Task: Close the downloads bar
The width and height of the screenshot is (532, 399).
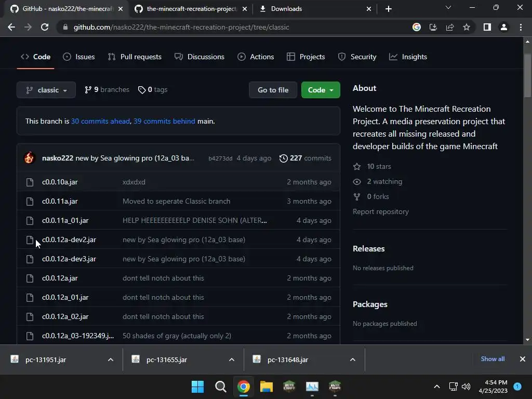Action: click(523, 359)
